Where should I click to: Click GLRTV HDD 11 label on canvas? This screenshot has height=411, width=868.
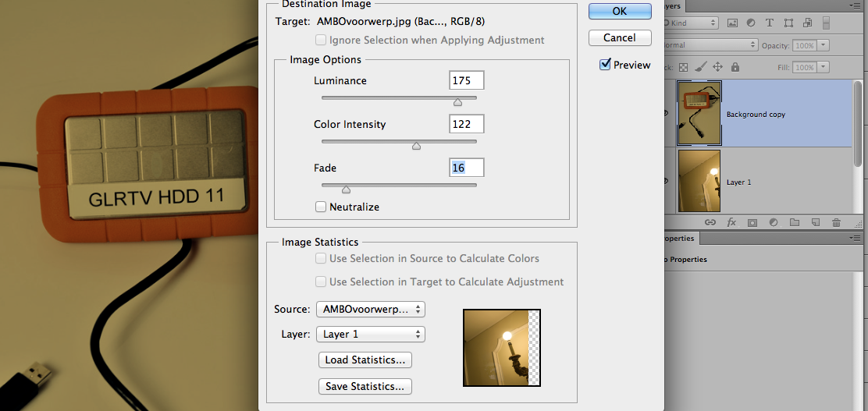point(157,199)
